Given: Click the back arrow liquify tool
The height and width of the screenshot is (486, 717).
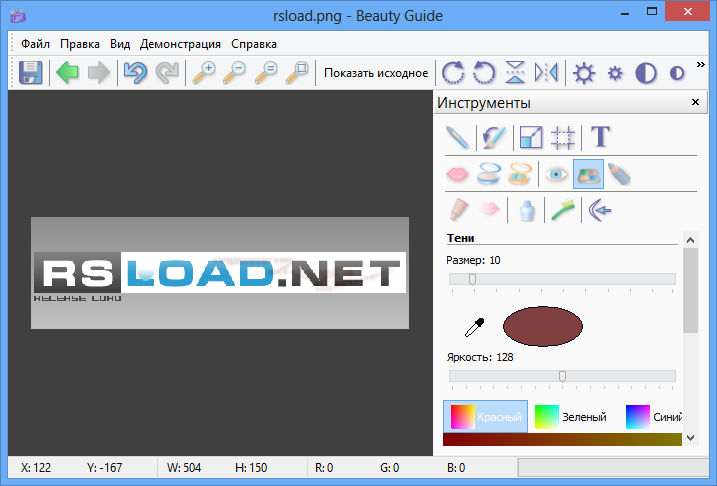Looking at the screenshot, I should point(600,210).
